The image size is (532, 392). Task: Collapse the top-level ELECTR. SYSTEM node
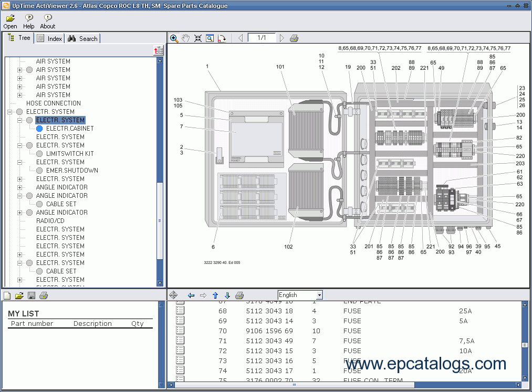click(x=10, y=112)
